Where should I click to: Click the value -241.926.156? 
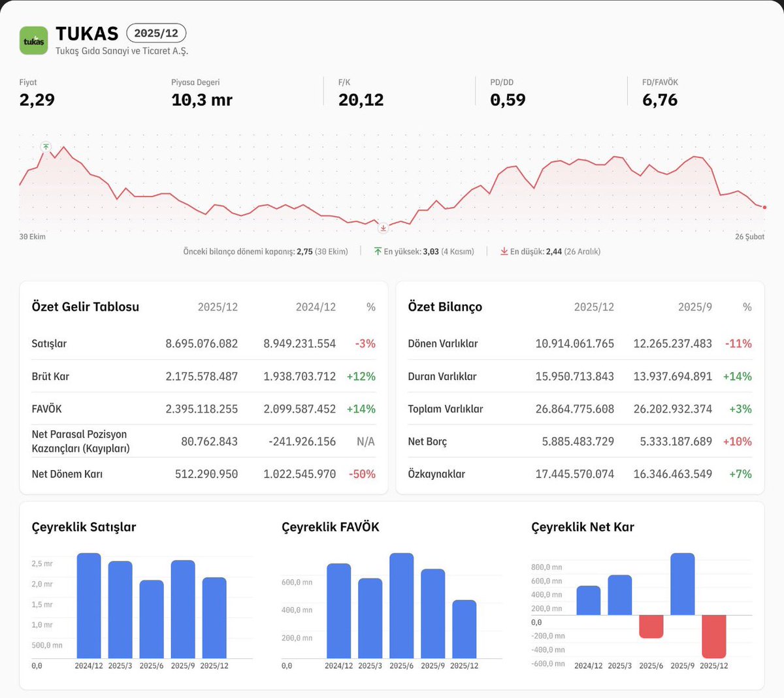click(302, 441)
